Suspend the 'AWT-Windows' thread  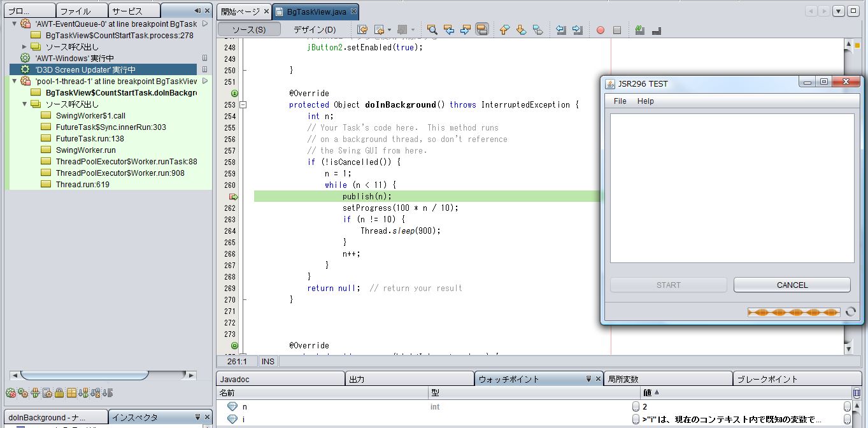pyautogui.click(x=204, y=58)
